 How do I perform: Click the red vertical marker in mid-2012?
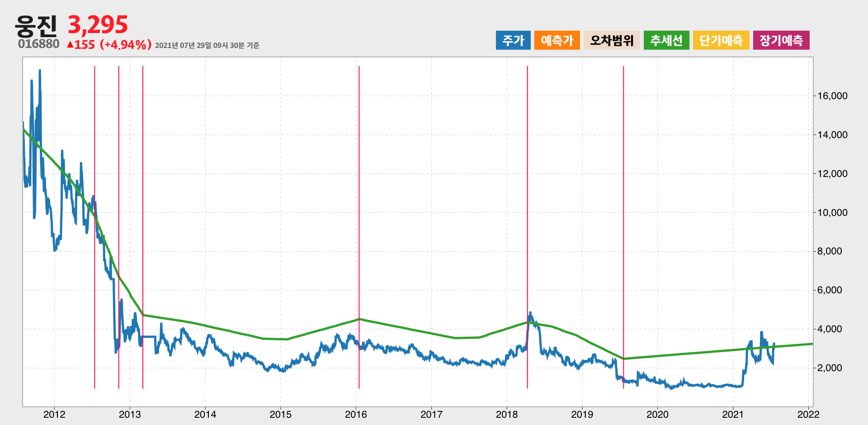pos(94,227)
